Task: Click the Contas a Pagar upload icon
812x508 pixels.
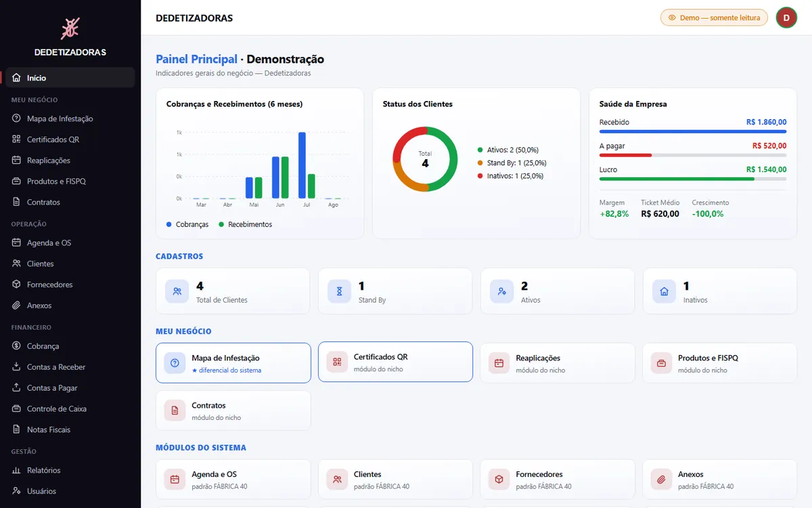Action: (x=16, y=388)
